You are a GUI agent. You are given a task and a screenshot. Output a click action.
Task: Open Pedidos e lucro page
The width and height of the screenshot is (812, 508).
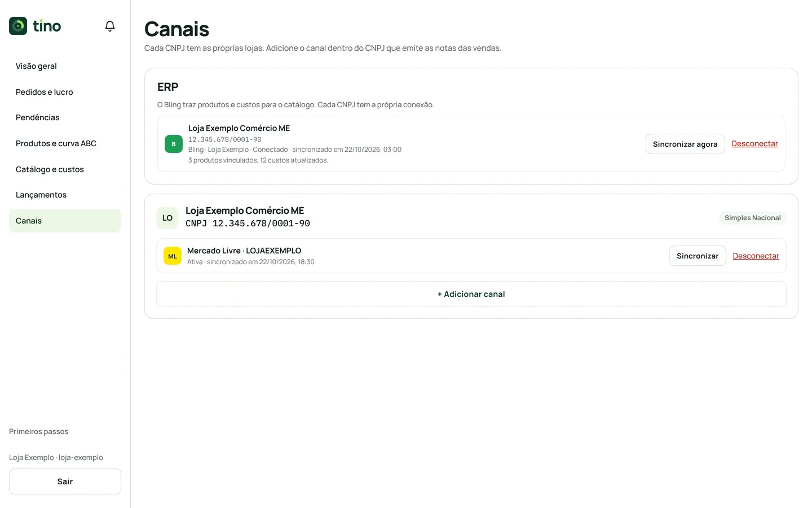(x=65, y=92)
